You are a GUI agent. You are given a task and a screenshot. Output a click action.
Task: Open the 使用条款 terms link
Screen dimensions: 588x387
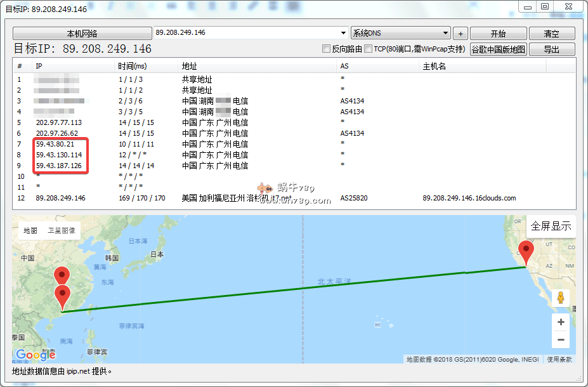[558, 358]
